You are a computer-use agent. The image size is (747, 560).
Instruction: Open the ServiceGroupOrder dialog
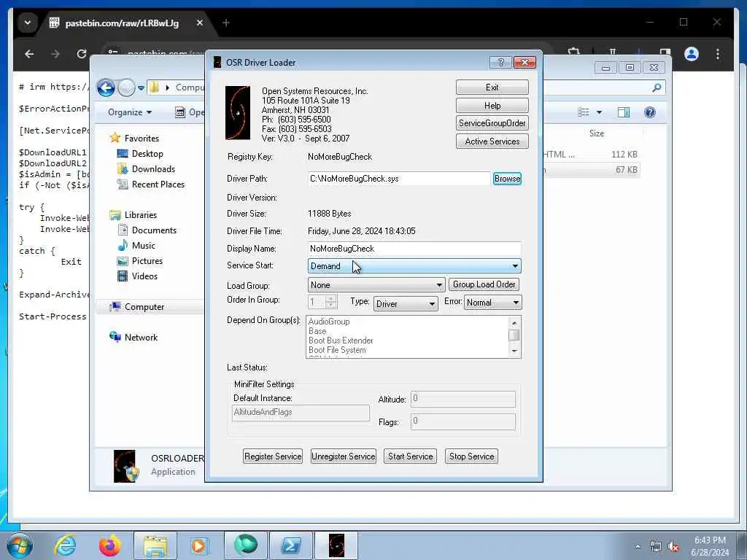492,122
